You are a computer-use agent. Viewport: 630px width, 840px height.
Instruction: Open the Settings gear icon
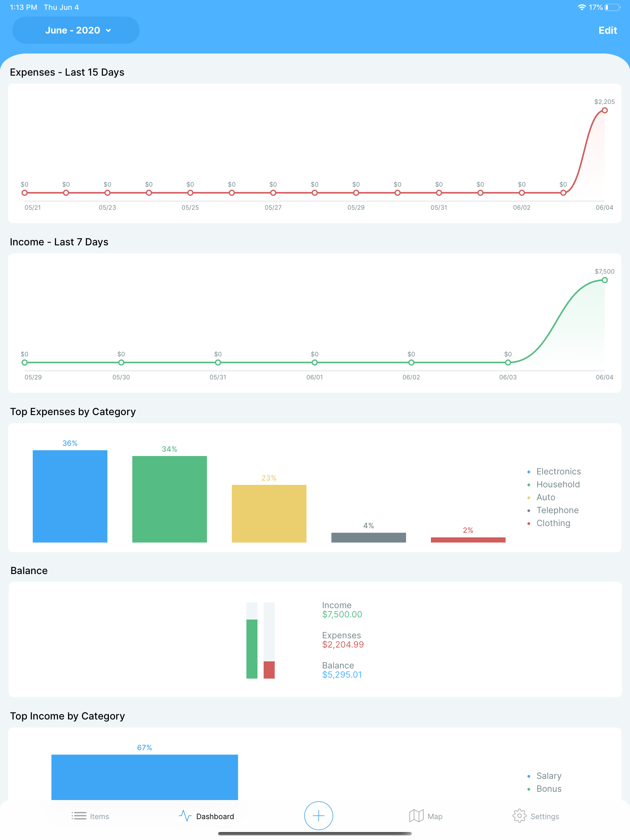click(x=519, y=816)
